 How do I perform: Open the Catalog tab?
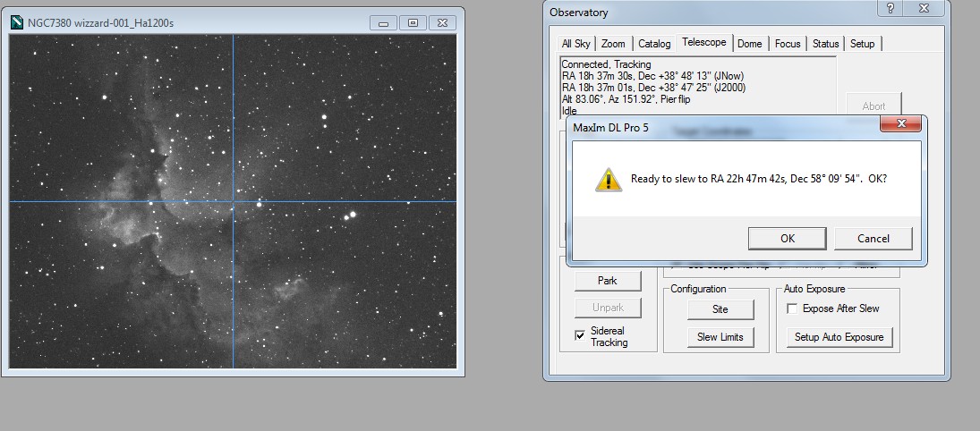click(654, 44)
